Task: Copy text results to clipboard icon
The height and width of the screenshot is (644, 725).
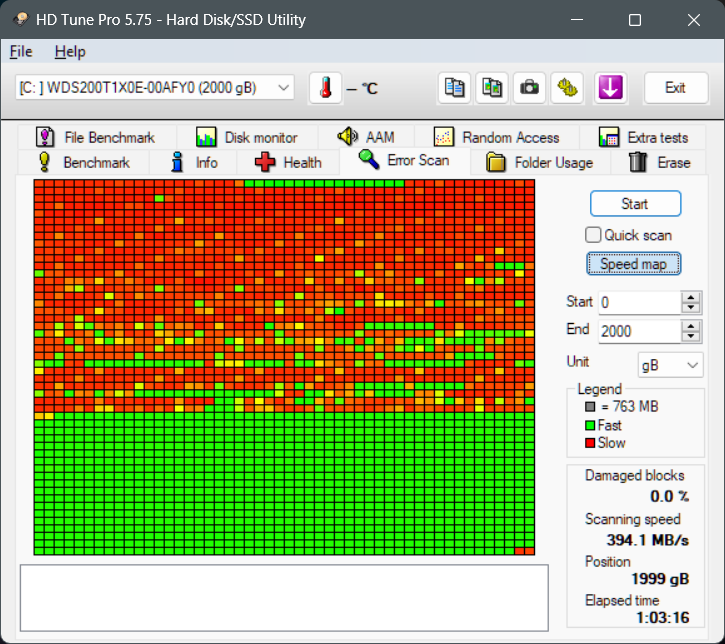Action: pos(455,88)
